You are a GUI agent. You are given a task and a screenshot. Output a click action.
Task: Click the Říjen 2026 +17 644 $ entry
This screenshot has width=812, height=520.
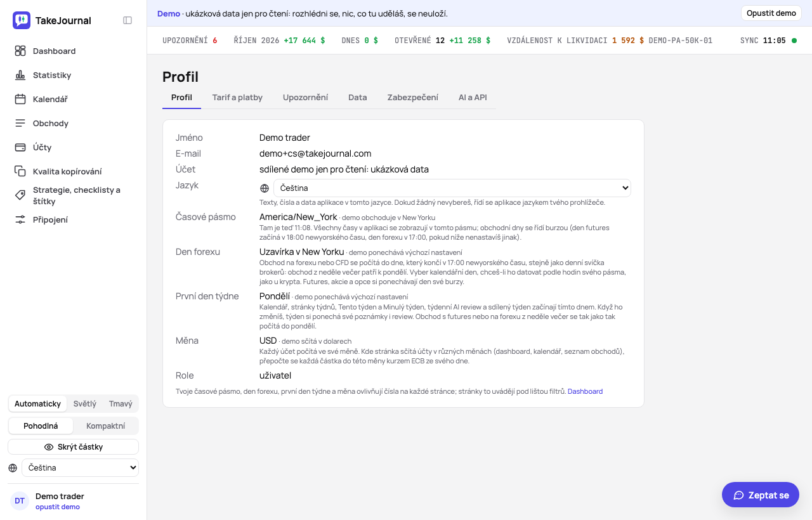[279, 41]
